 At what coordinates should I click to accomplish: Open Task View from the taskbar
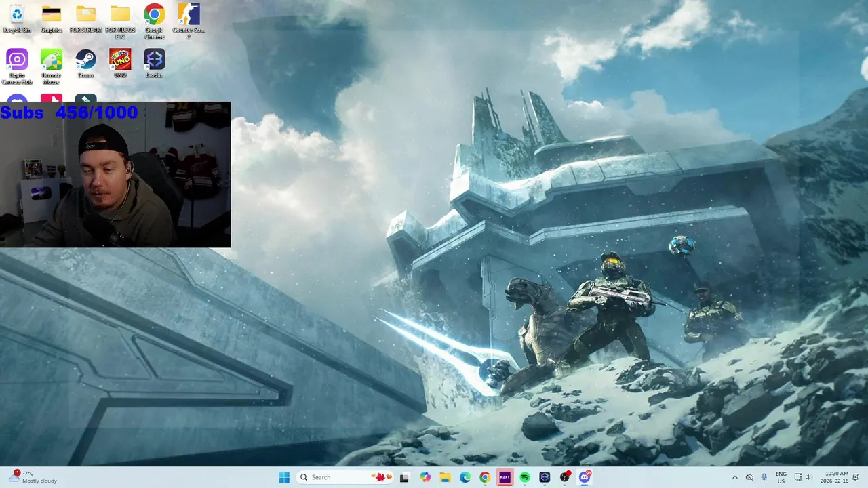pos(405,477)
